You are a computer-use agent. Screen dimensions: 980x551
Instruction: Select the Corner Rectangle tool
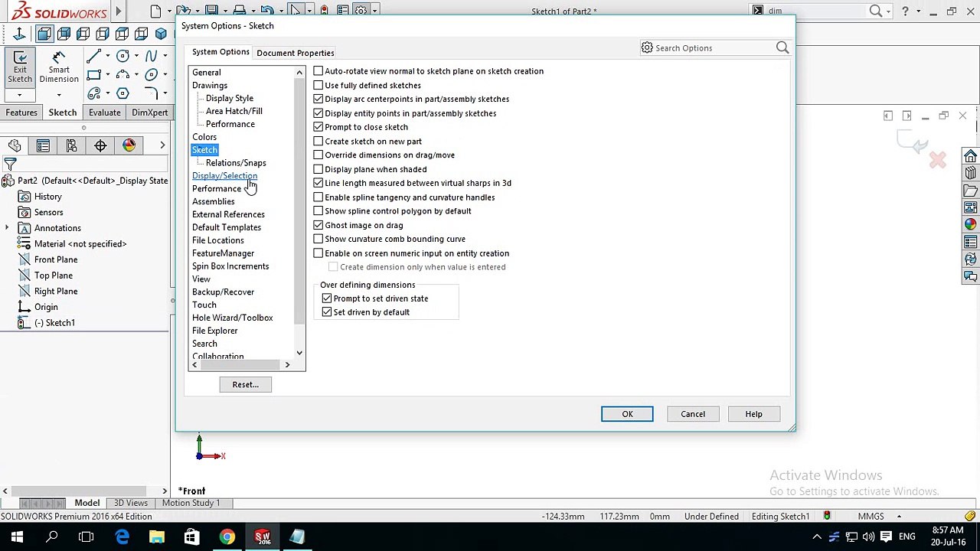click(94, 75)
